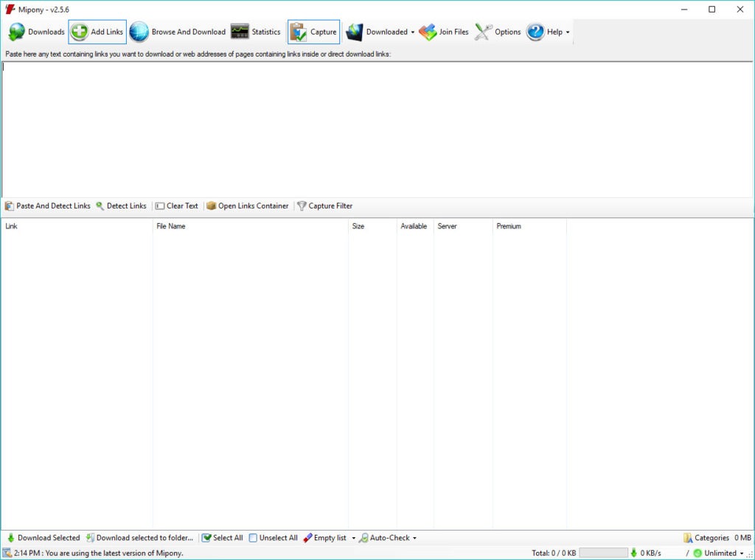
Task: Click the Add Links plus icon
Action: (80, 32)
